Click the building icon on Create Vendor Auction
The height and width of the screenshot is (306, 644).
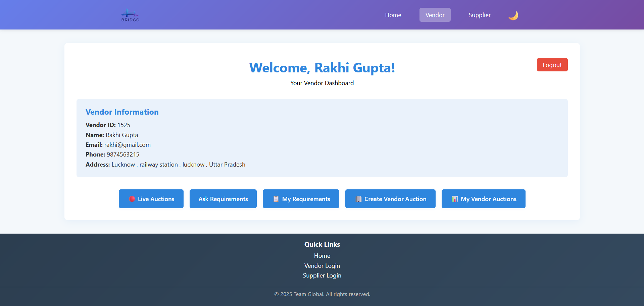[358, 199]
